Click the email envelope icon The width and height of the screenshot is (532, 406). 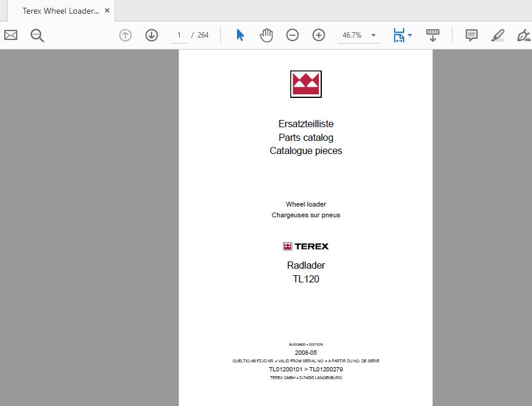pos(11,35)
